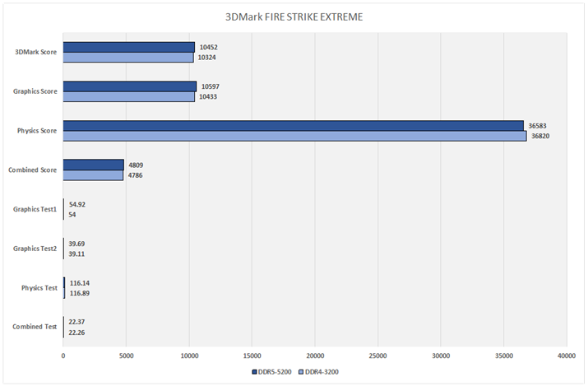Click the DDR5-5200 legend color swatch
Screen dimensions: 588x386
(253, 372)
